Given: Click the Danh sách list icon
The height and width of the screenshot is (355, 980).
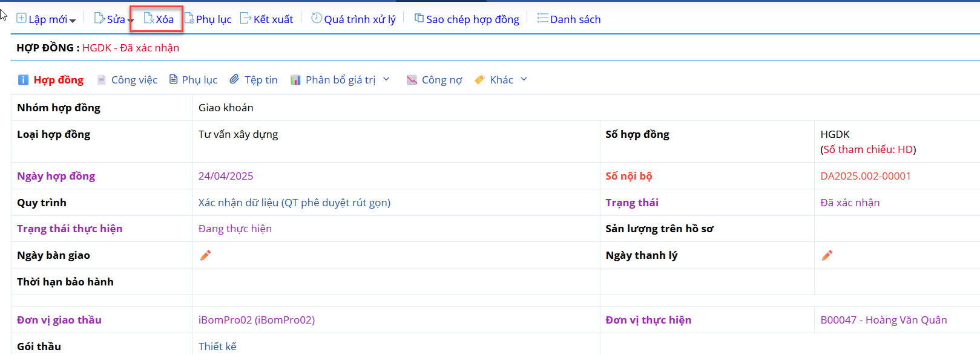Looking at the screenshot, I should coord(543,19).
